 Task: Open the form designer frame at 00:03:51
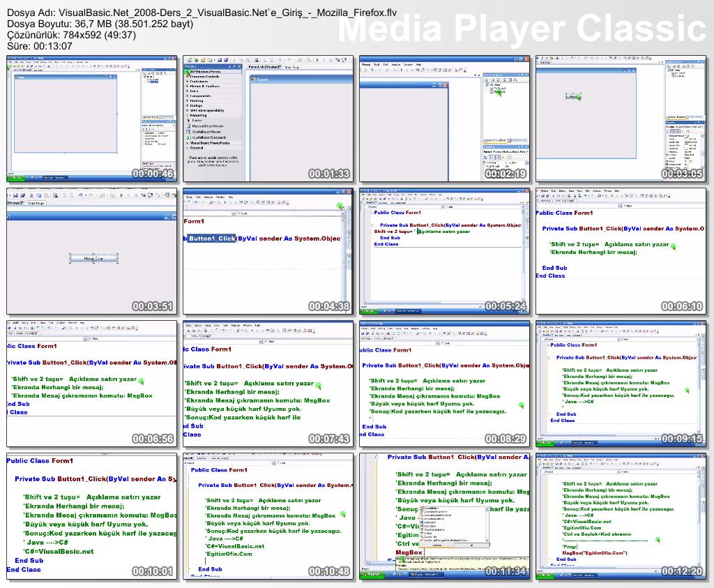pos(92,251)
